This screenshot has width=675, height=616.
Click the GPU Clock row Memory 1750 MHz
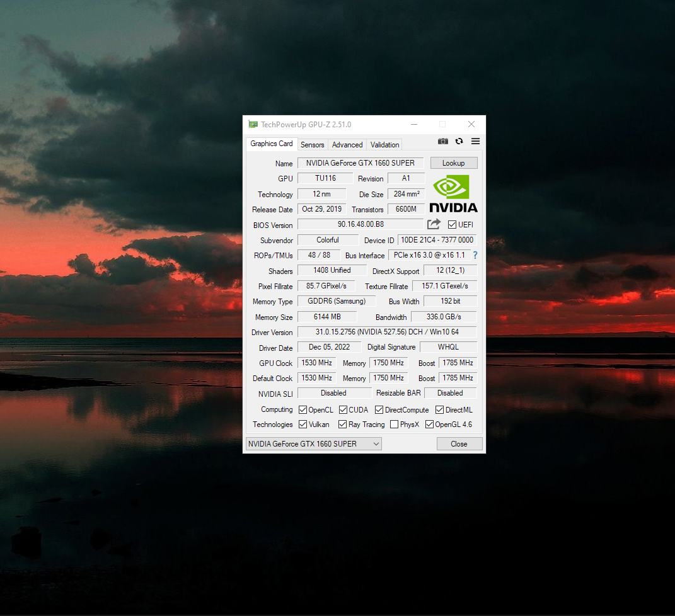(x=388, y=363)
